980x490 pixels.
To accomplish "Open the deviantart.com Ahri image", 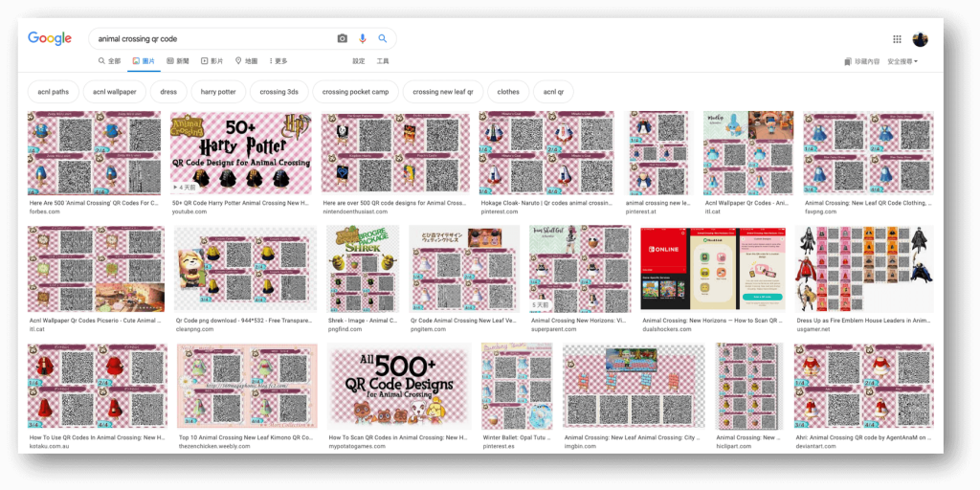I will [864, 387].
